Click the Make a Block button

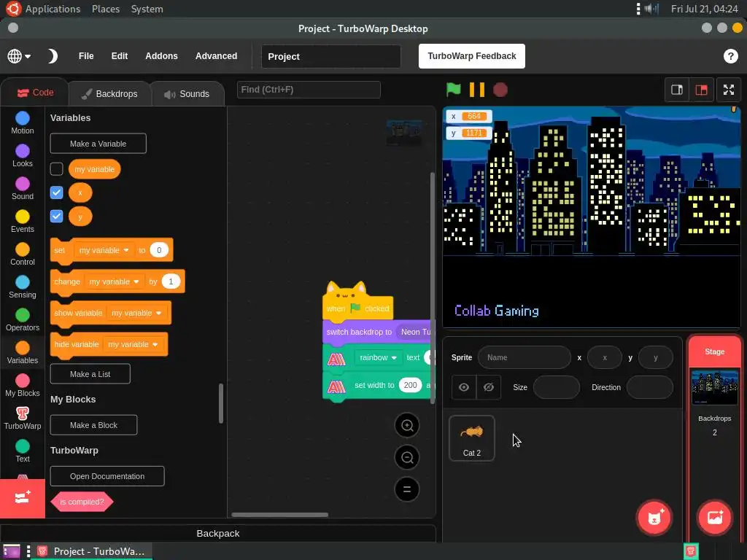coord(93,425)
